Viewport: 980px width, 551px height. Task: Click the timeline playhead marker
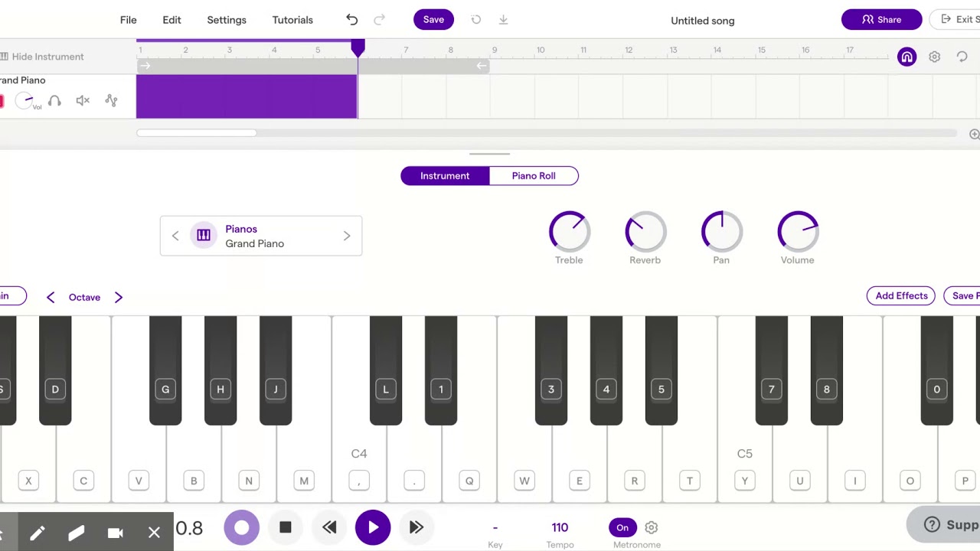pos(358,48)
